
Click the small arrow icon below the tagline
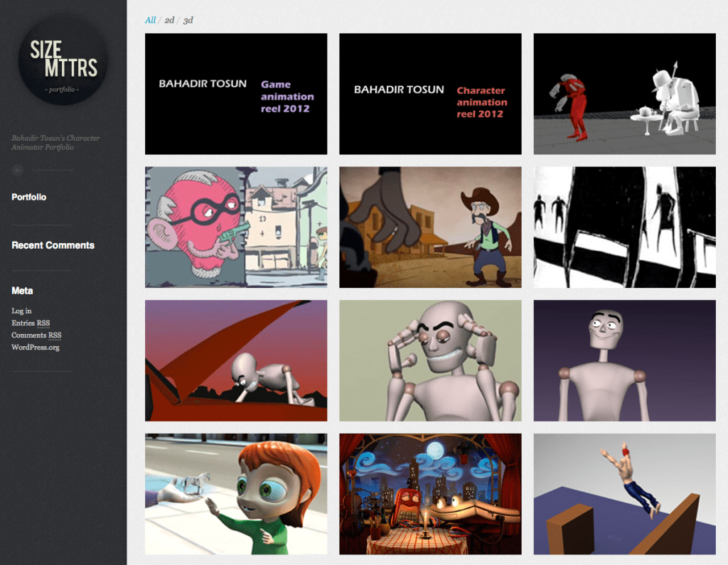[x=16, y=170]
